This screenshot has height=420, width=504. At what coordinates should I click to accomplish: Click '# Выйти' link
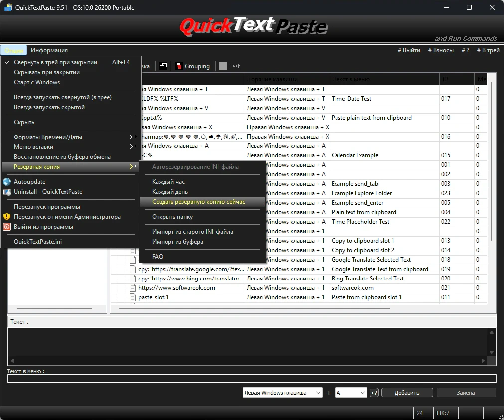(409, 50)
